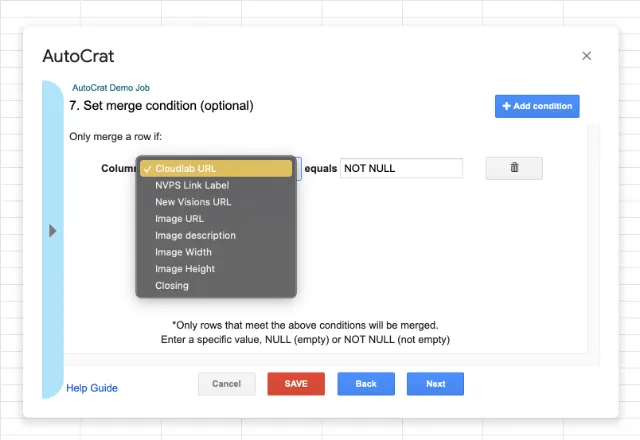Click the Column dropdown select box
The height and width of the screenshot is (440, 640).
coord(298,168)
